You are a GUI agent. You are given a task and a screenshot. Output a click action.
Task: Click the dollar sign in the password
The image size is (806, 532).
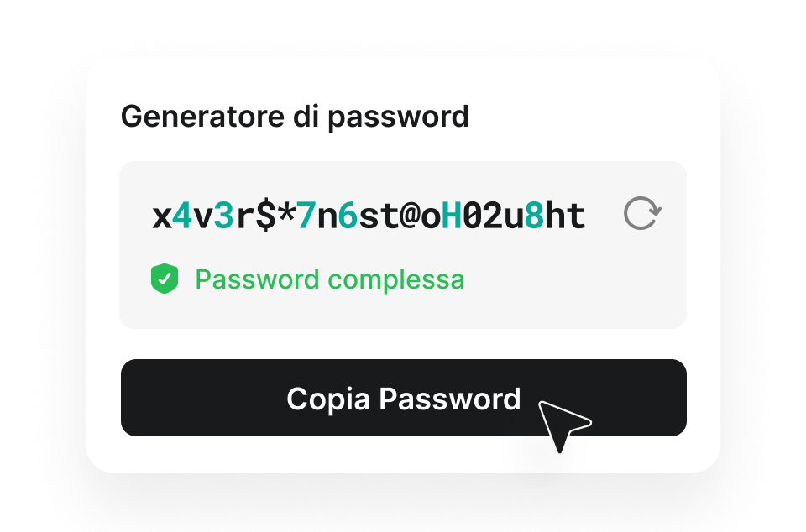265,216
